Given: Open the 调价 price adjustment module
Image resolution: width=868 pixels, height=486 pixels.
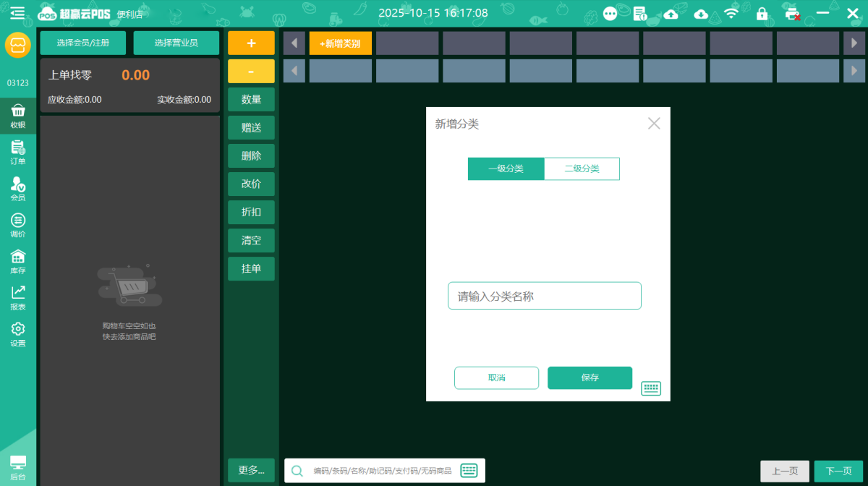Looking at the screenshot, I should click(17, 224).
